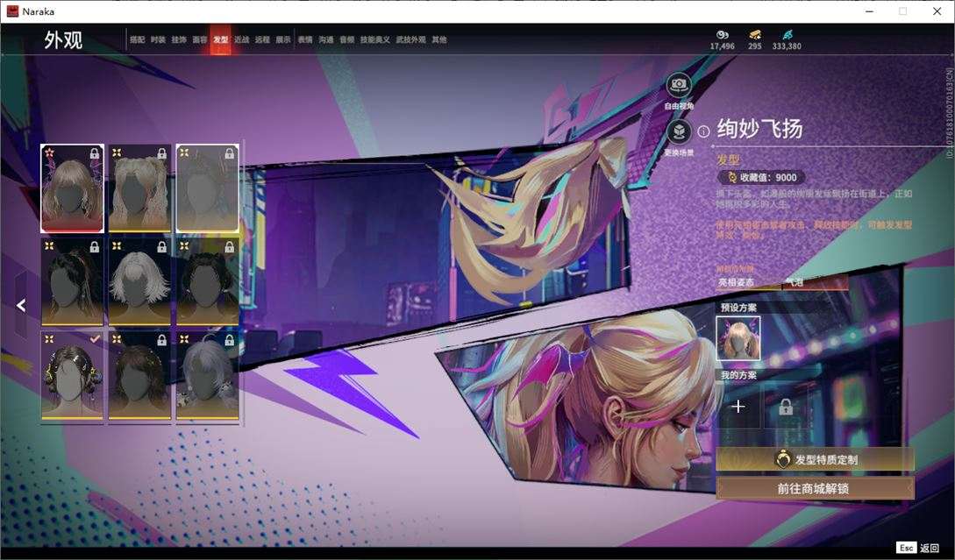Switch to the 搭配 tab
The image size is (955, 560).
pos(137,39)
